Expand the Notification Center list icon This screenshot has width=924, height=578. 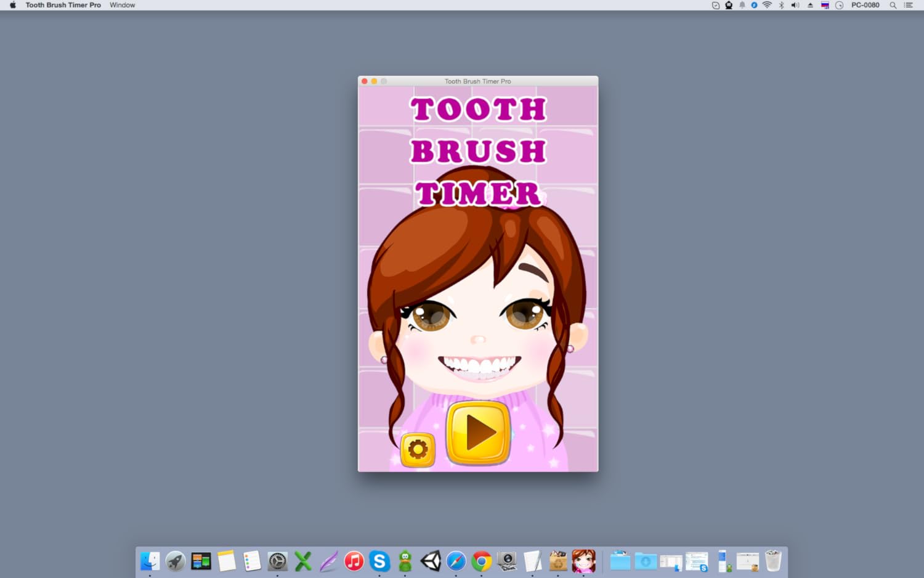coord(908,5)
